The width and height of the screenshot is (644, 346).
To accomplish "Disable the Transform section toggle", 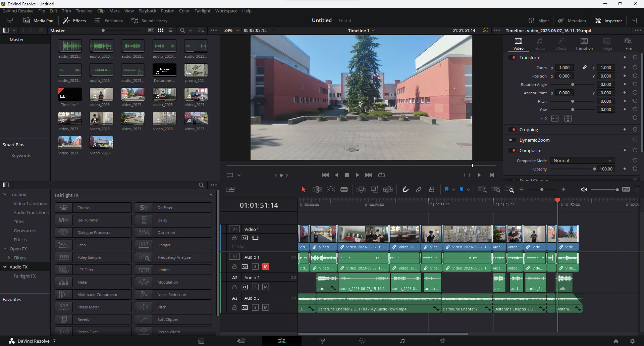I will tap(512, 57).
